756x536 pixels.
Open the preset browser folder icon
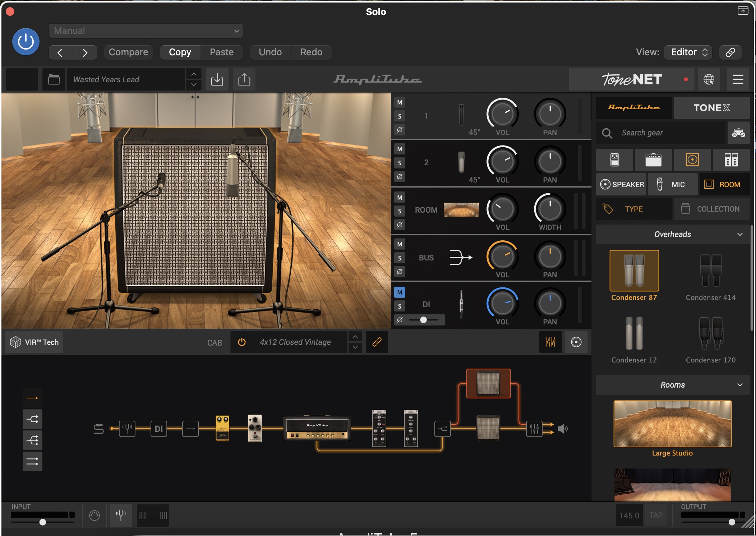[x=54, y=79]
